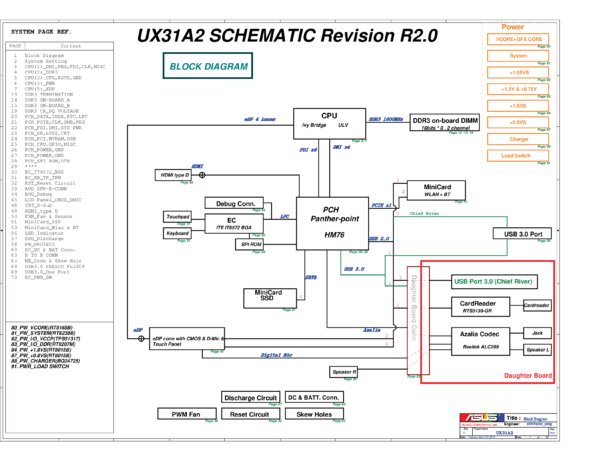Click the LPC bus label
The height and width of the screenshot is (464, 600).
tap(285, 217)
